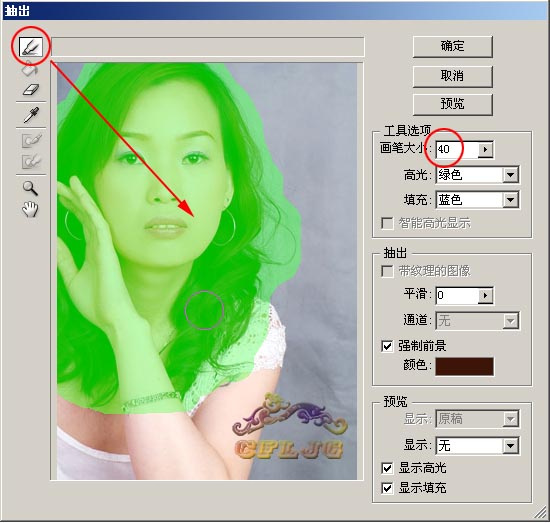
Task: Select the Hand pan tool
Action: (30, 210)
